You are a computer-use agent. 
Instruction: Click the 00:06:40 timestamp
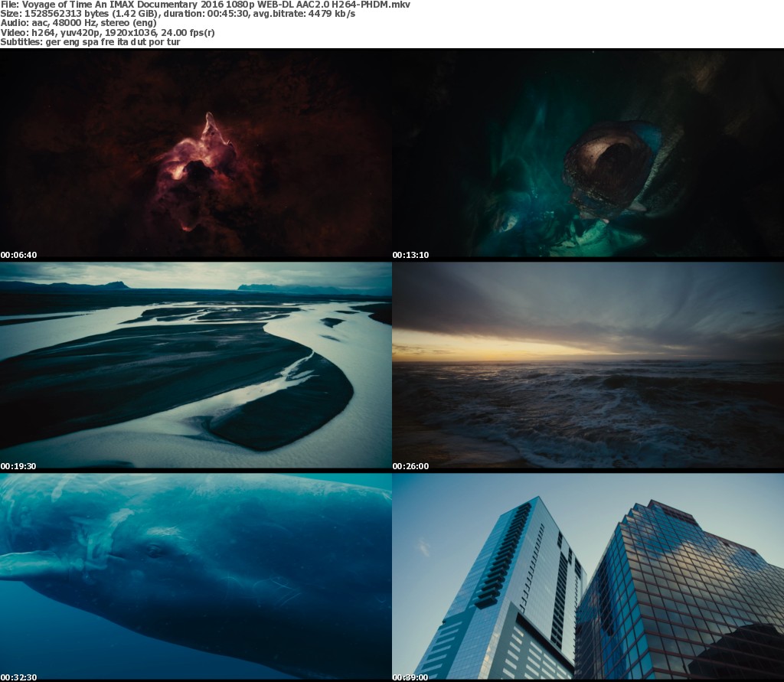point(19,255)
